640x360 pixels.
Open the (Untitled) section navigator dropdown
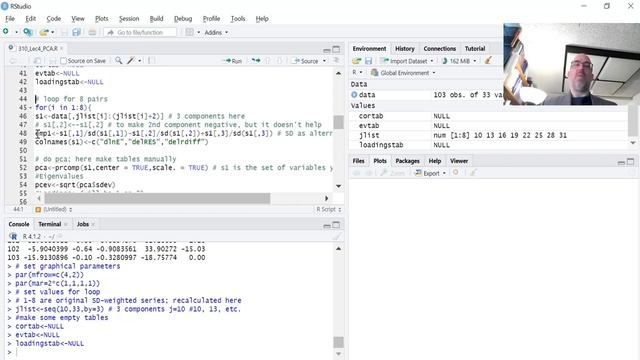coord(53,209)
